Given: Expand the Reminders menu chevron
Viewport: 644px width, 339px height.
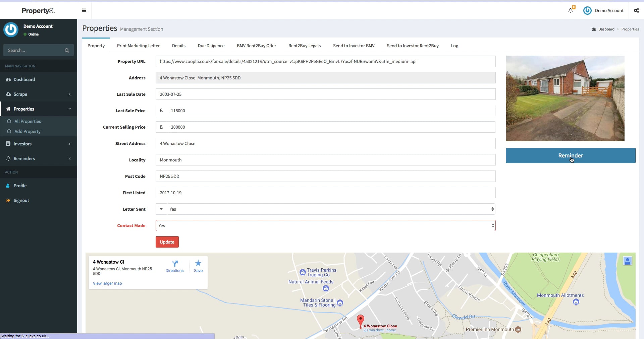Looking at the screenshot, I should (x=70, y=158).
